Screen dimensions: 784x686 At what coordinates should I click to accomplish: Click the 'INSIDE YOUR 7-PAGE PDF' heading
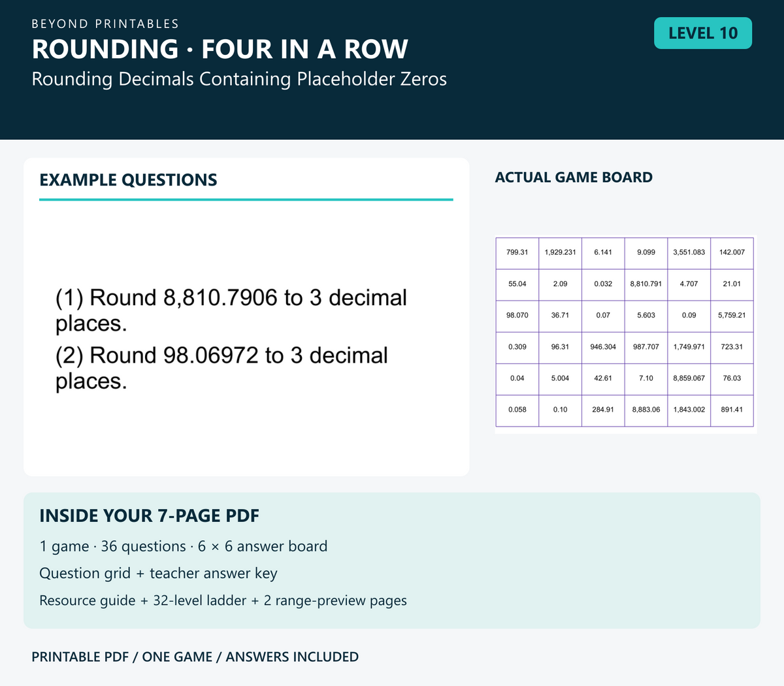coord(150,515)
